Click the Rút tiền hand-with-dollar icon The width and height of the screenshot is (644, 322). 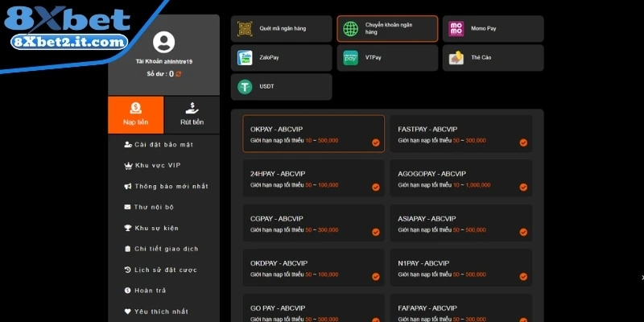tap(192, 109)
